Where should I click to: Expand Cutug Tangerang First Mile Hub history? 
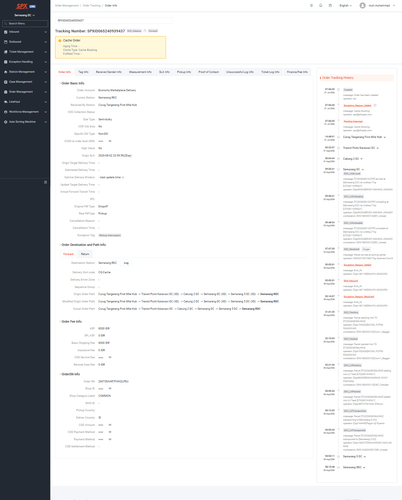point(385,137)
